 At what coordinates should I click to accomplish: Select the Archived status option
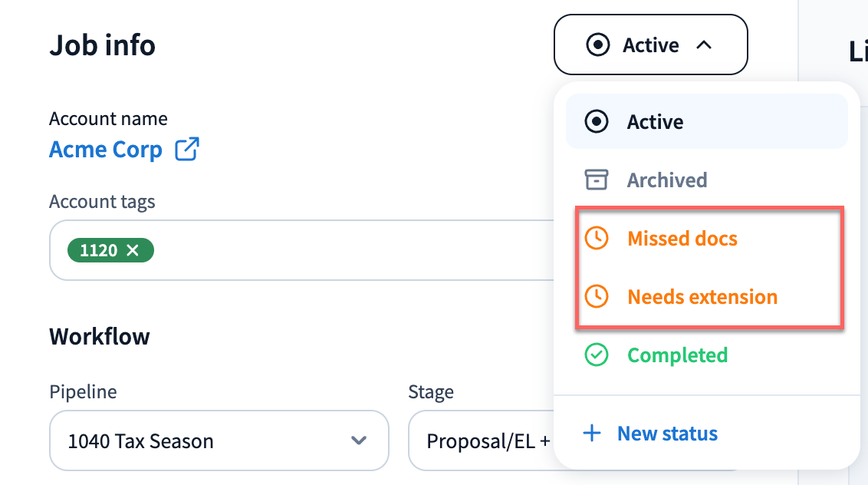(667, 180)
